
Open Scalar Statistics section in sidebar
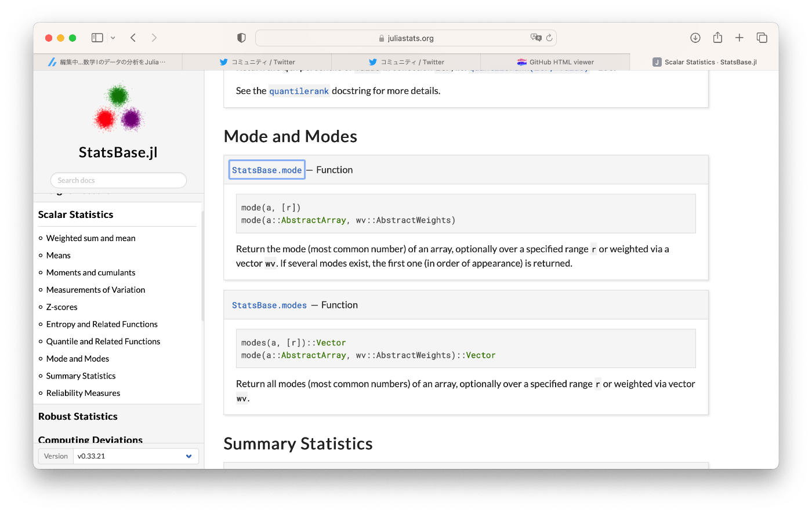tap(76, 214)
